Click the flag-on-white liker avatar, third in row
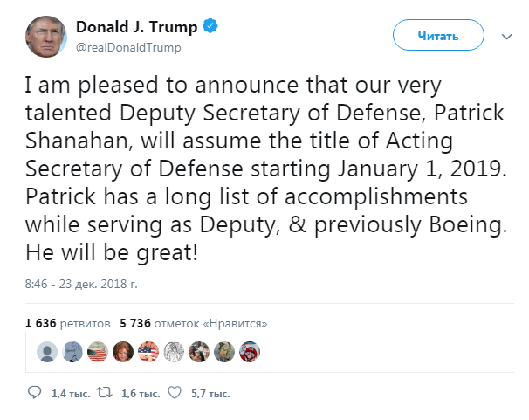 [x=98, y=351]
